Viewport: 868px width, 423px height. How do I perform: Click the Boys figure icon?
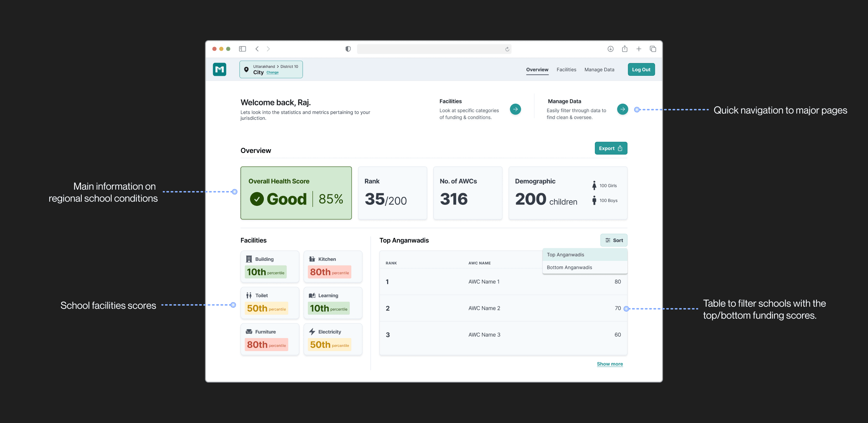click(x=594, y=200)
